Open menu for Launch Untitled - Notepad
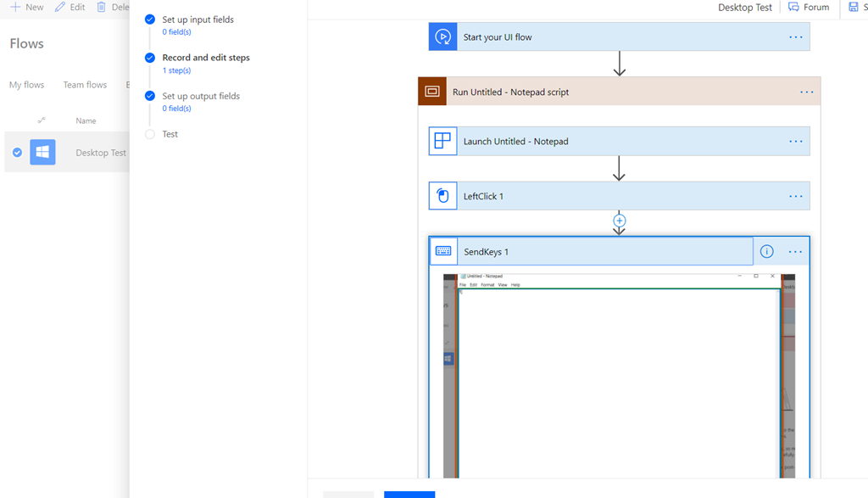This screenshot has height=498, width=868. [x=796, y=142]
